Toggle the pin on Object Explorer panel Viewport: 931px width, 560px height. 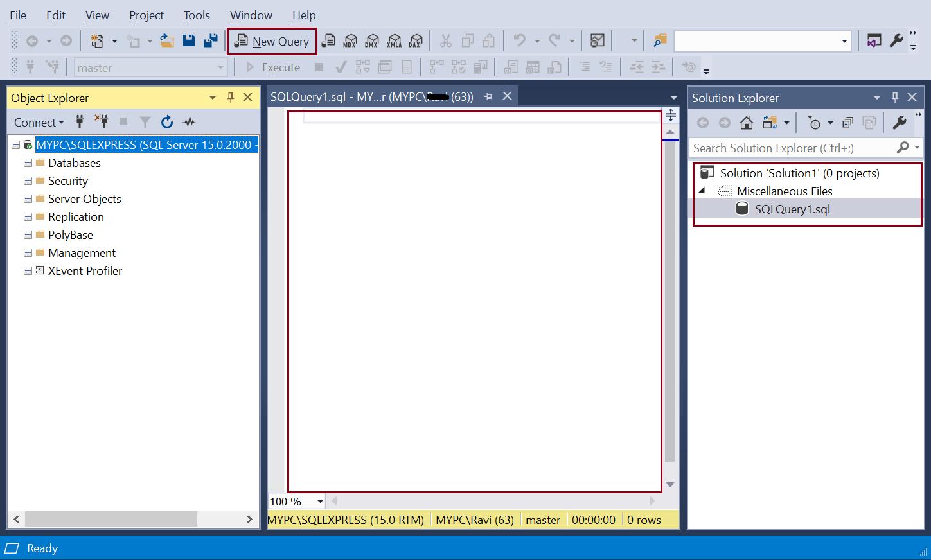point(230,97)
